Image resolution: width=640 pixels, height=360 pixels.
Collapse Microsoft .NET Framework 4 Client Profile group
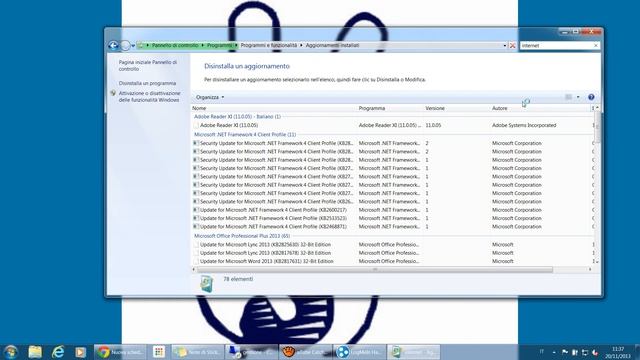pos(245,135)
